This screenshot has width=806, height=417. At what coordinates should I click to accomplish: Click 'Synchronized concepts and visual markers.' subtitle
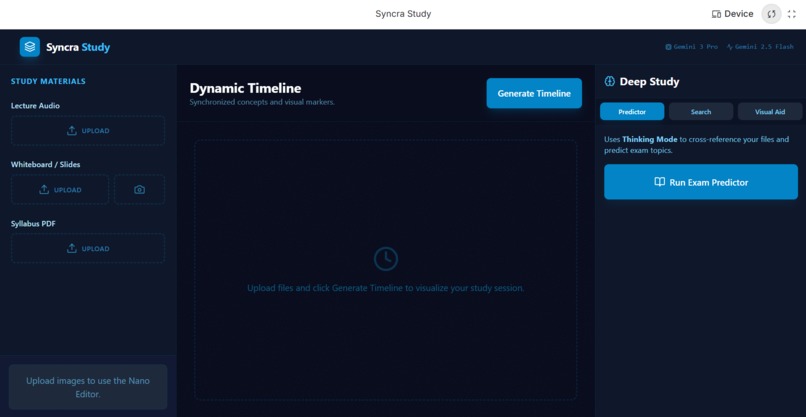click(262, 102)
